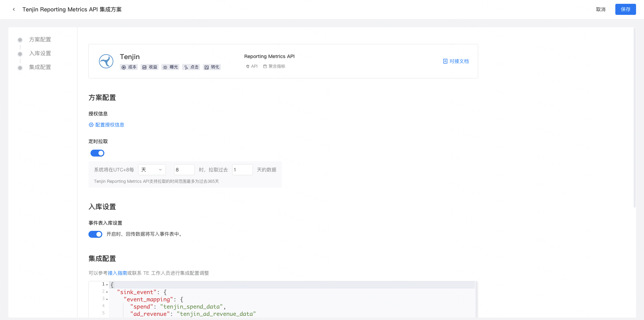Collapse the sink_event fold arrow on line 2
Screen dimensions: 644x320
107,292
